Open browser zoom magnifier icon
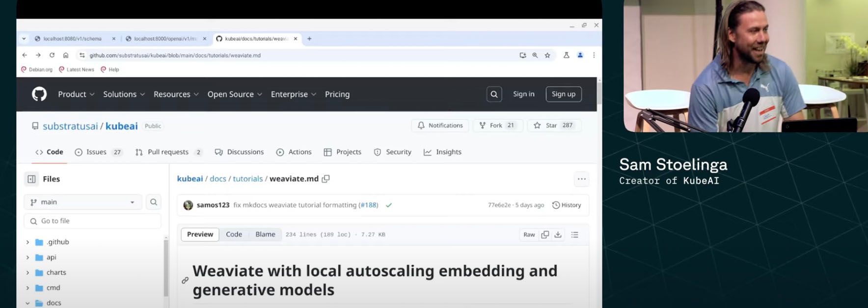868x308 pixels. click(x=535, y=55)
